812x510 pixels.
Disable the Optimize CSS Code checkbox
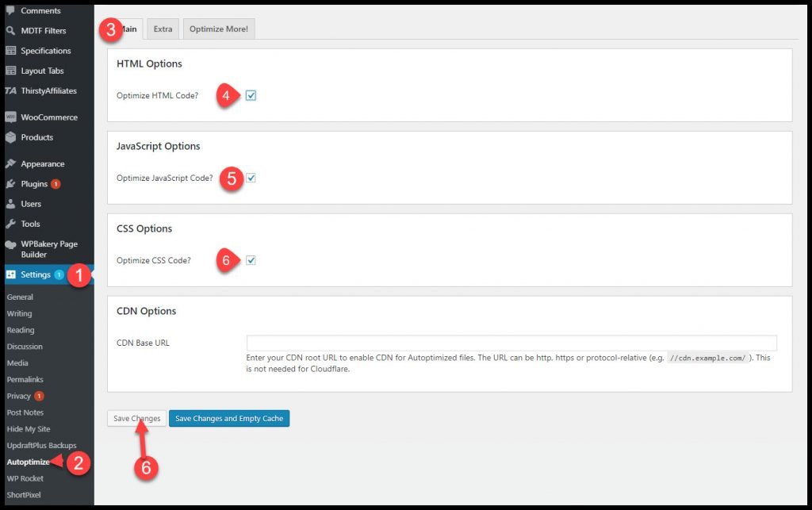point(251,260)
